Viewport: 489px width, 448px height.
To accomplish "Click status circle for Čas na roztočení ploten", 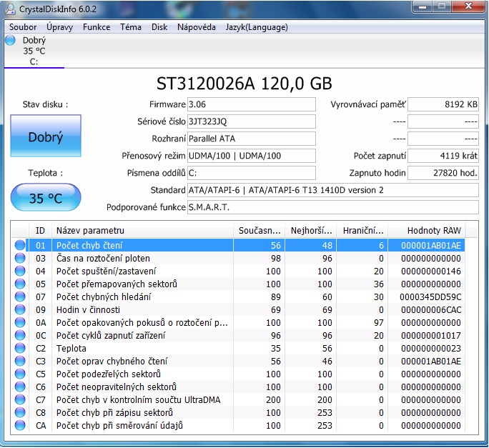I will click(x=20, y=258).
